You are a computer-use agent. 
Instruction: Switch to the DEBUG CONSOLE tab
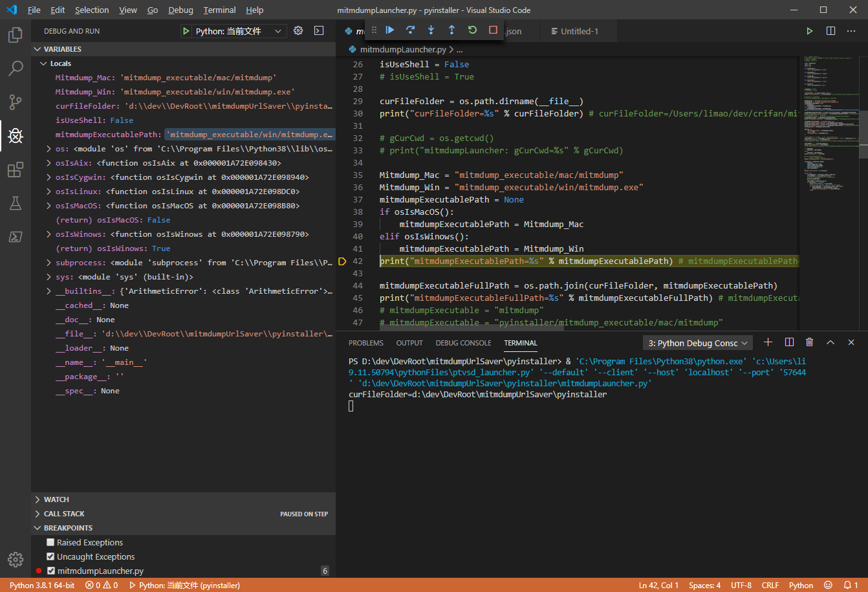463,343
